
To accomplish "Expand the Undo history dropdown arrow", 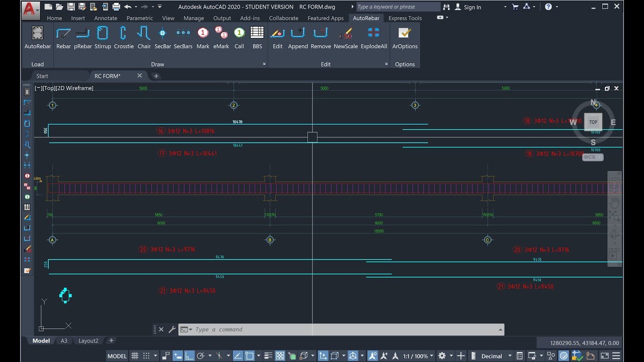I will (136, 7).
